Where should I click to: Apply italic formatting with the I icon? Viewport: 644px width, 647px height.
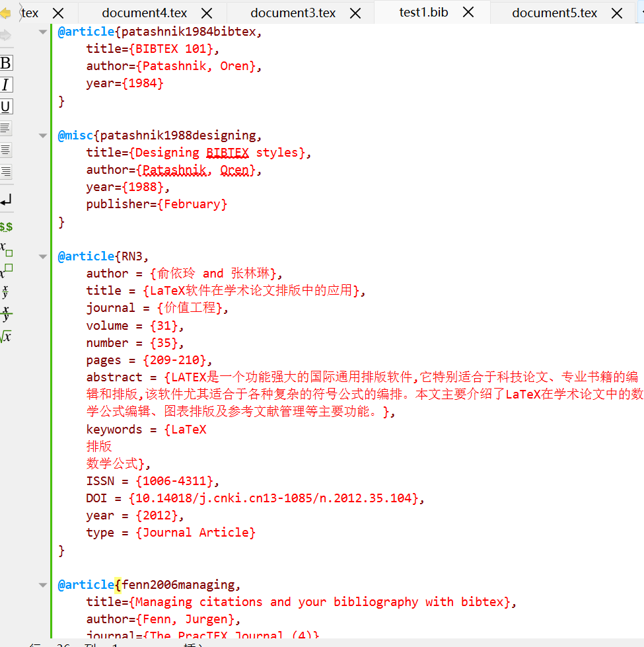click(x=6, y=85)
